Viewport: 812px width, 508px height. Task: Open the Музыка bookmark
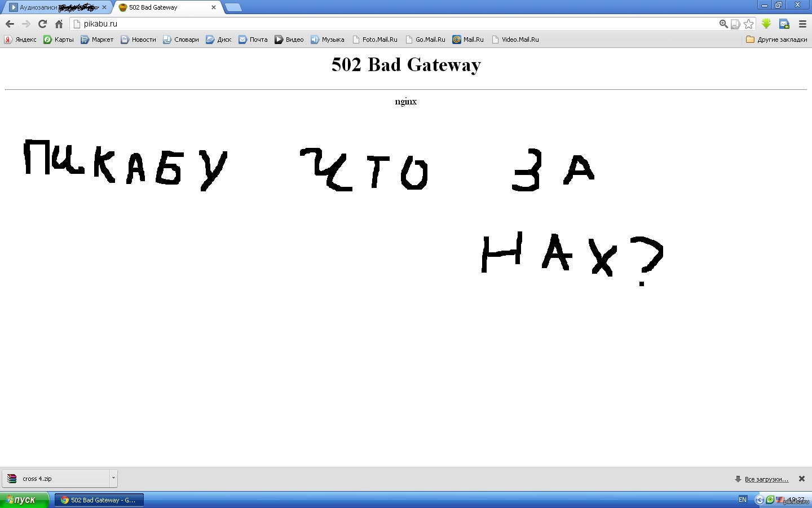328,40
